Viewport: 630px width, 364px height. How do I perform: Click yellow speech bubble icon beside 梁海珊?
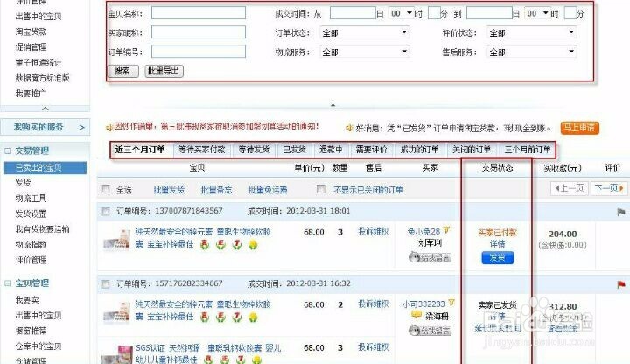[x=416, y=315]
